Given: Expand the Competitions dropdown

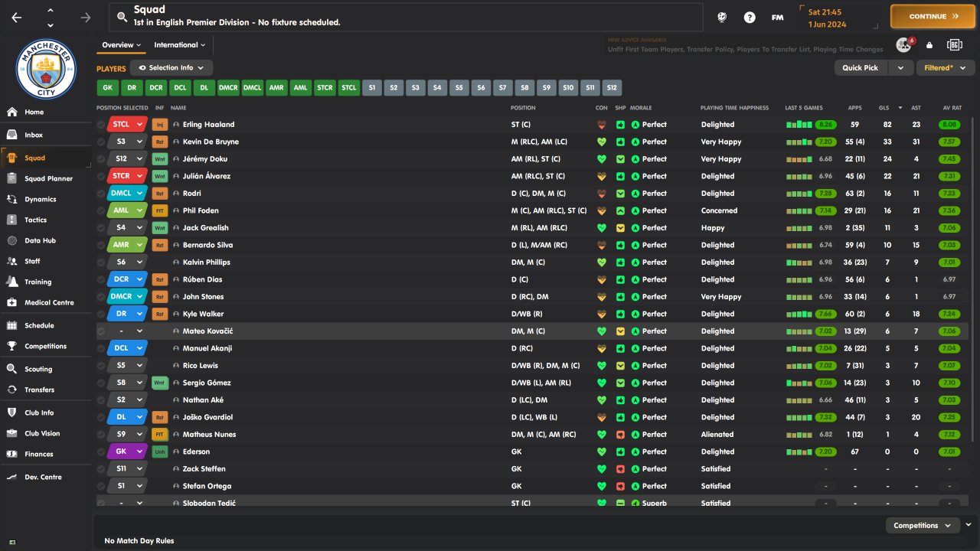Looking at the screenshot, I should [x=922, y=526].
